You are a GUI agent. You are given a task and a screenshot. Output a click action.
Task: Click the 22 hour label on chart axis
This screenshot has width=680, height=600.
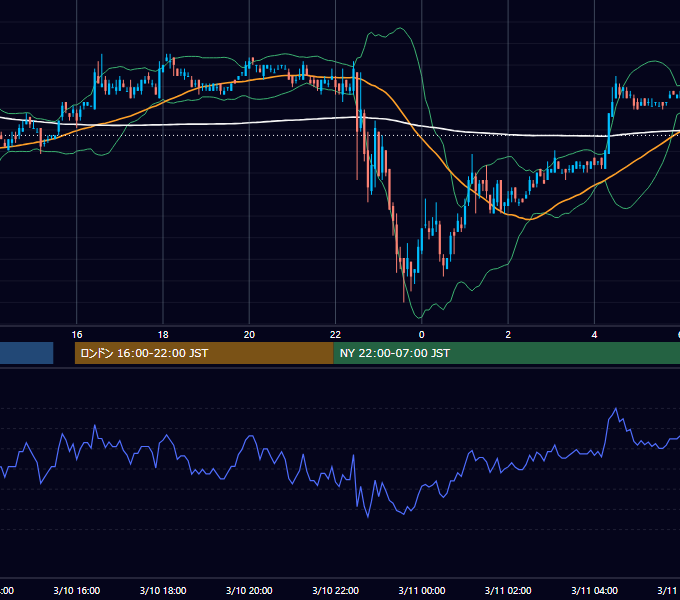pos(335,335)
